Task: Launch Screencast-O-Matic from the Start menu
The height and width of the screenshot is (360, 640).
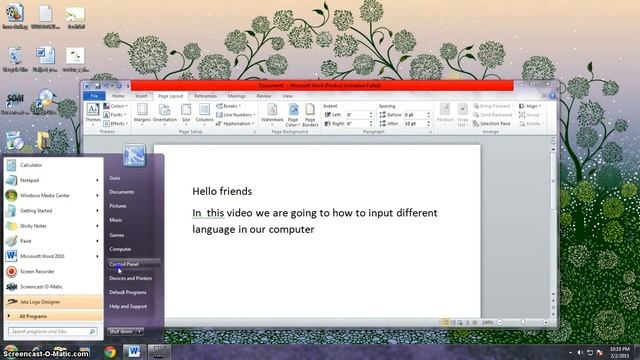Action: coord(53,287)
